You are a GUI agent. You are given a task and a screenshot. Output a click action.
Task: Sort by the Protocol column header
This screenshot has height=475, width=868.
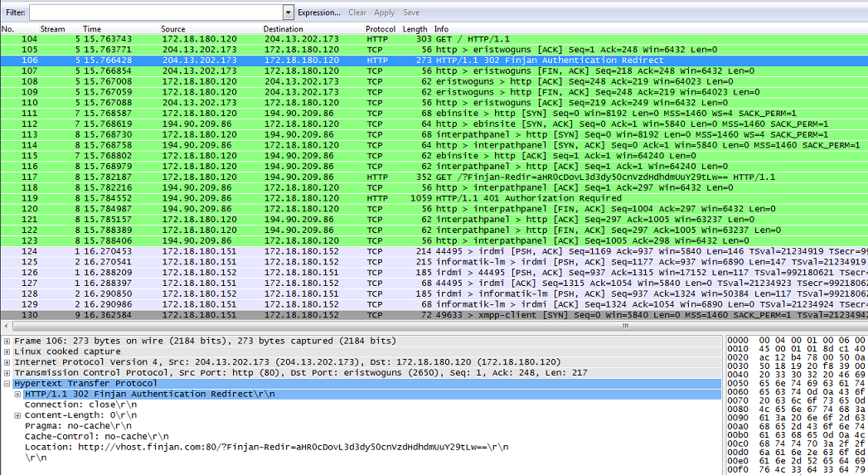click(x=381, y=29)
